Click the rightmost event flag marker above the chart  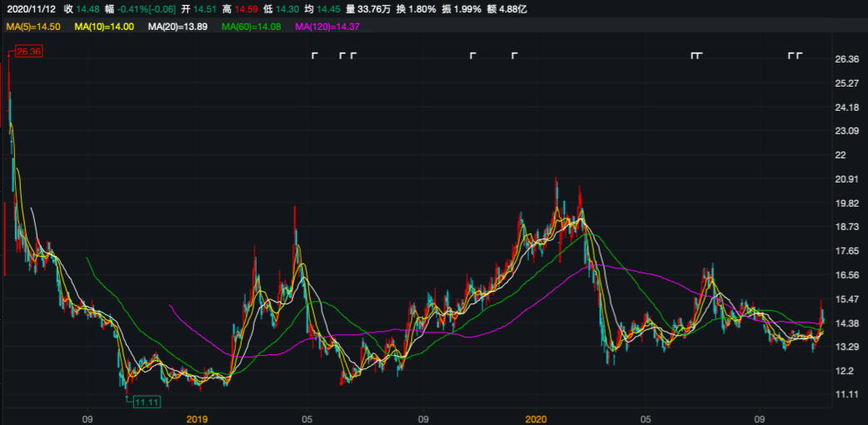click(799, 56)
